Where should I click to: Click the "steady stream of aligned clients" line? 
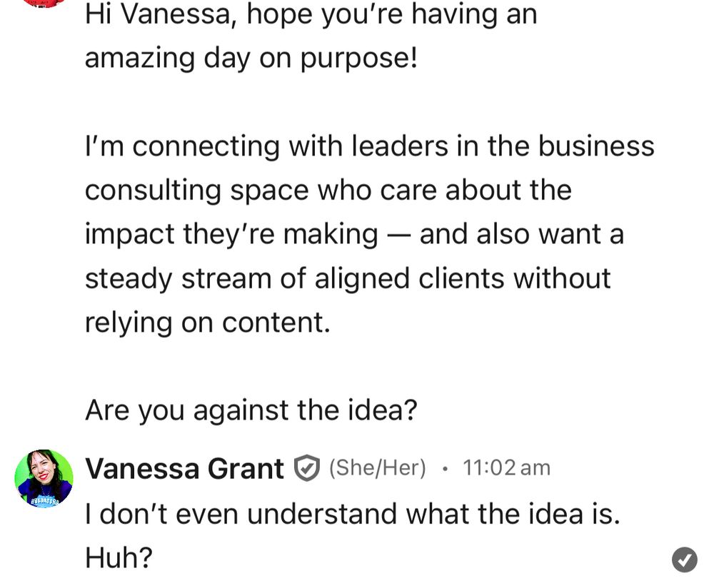(x=348, y=278)
